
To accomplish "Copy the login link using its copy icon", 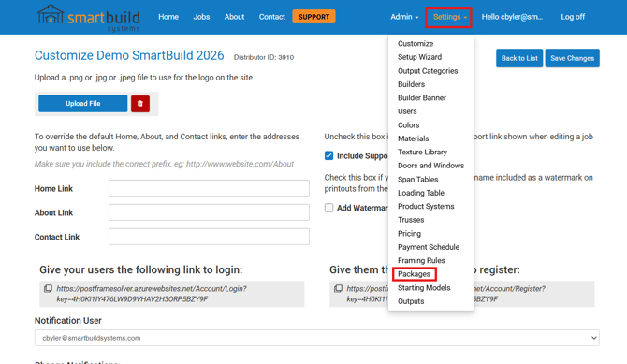I will click(48, 288).
